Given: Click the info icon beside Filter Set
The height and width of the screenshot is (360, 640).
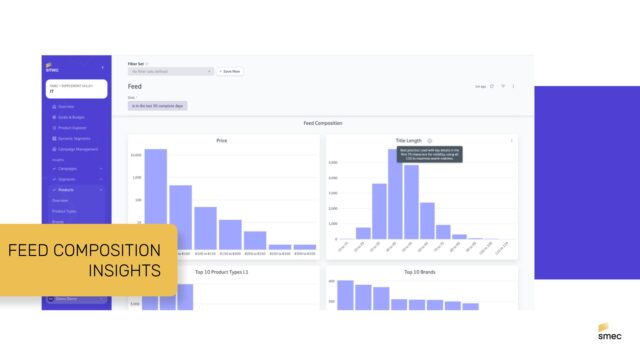Looking at the screenshot, I should coord(147,64).
